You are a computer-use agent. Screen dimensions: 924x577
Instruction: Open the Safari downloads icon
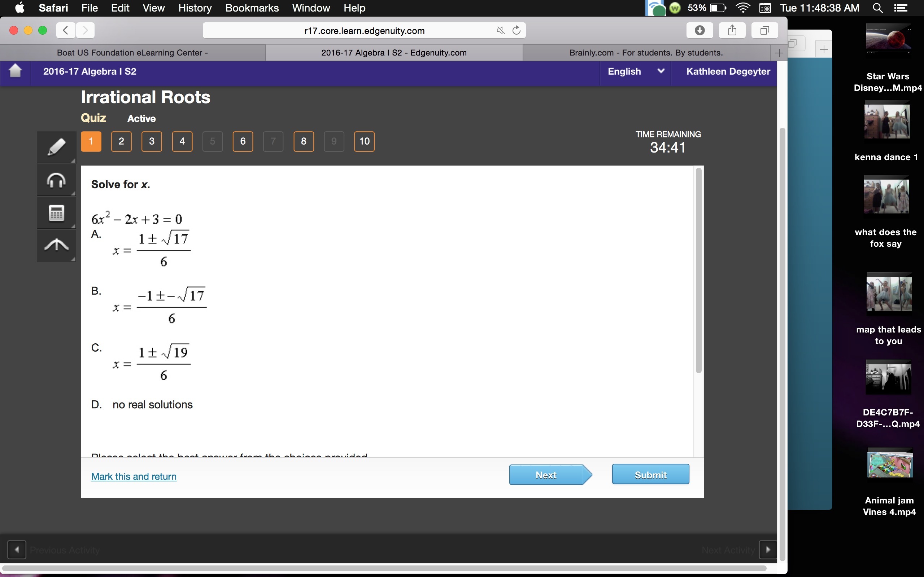(x=699, y=30)
